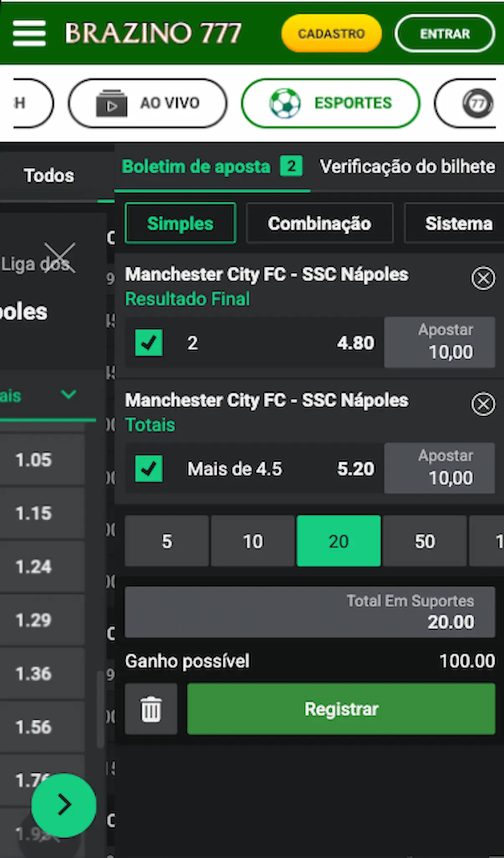Uncheck the Mais de 4.5 checkbox
Image resolution: width=504 pixels, height=858 pixels.
tap(149, 469)
